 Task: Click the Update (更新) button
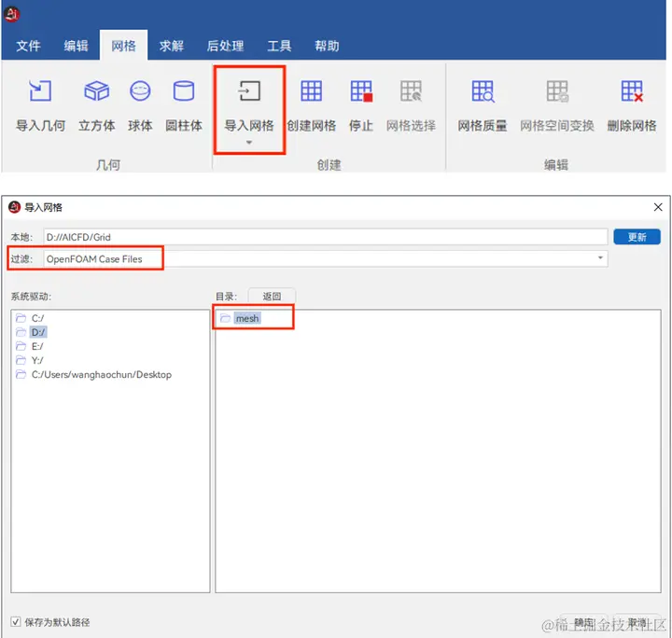637,237
